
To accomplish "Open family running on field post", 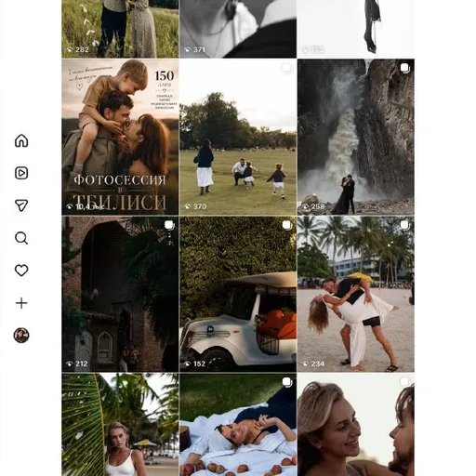I will (238, 137).
